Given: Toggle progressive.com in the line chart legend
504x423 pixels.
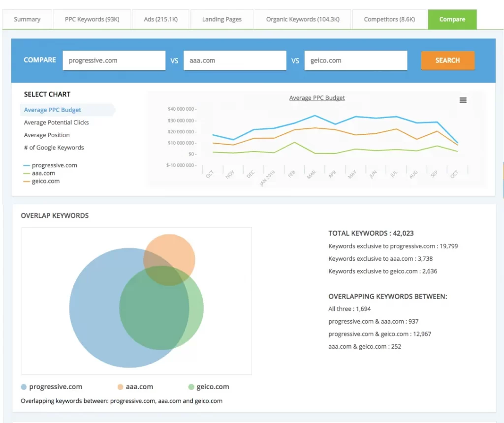Looking at the screenshot, I should pos(50,165).
